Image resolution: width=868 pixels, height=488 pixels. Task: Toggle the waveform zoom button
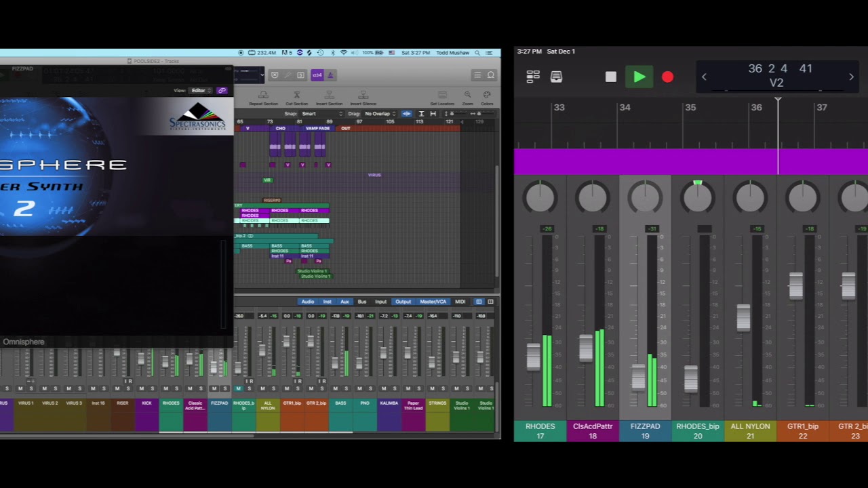coord(406,114)
